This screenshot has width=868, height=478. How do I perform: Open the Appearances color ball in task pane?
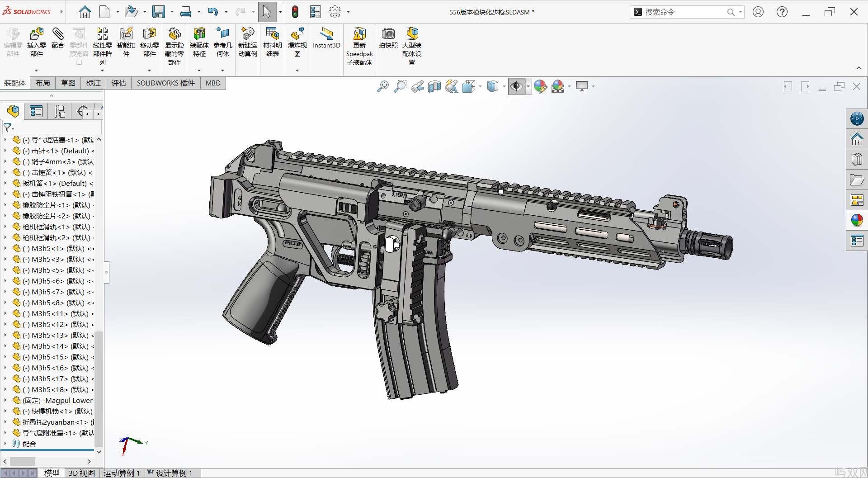tap(857, 220)
